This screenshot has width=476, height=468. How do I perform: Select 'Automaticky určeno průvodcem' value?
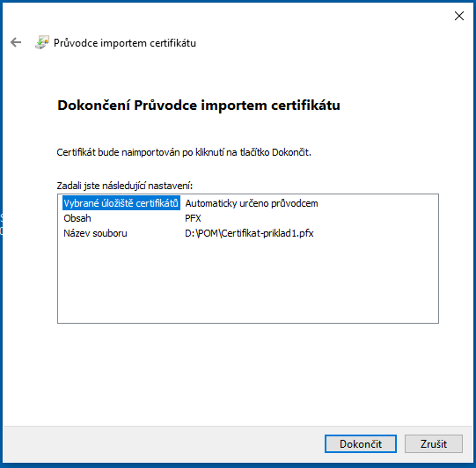click(x=252, y=203)
